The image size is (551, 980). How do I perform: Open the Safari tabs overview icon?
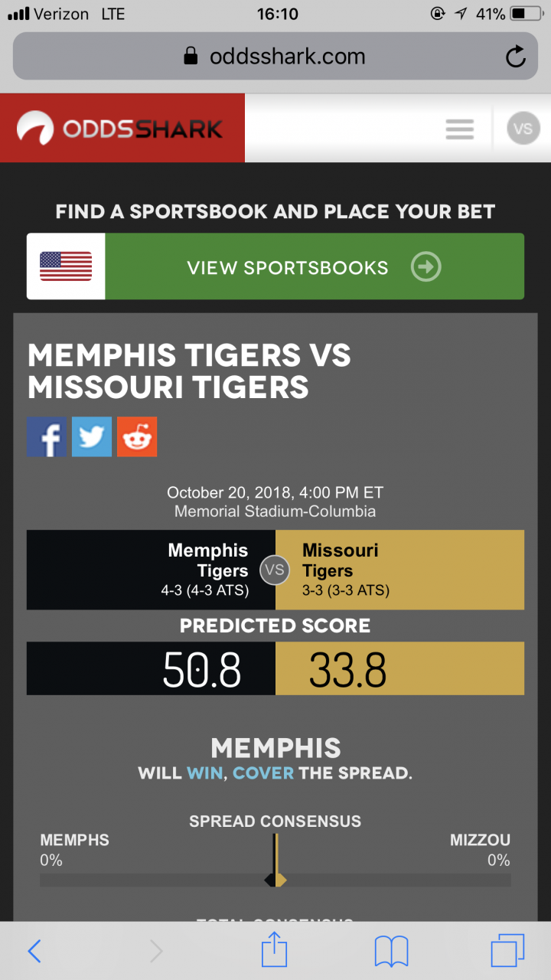[x=507, y=951]
